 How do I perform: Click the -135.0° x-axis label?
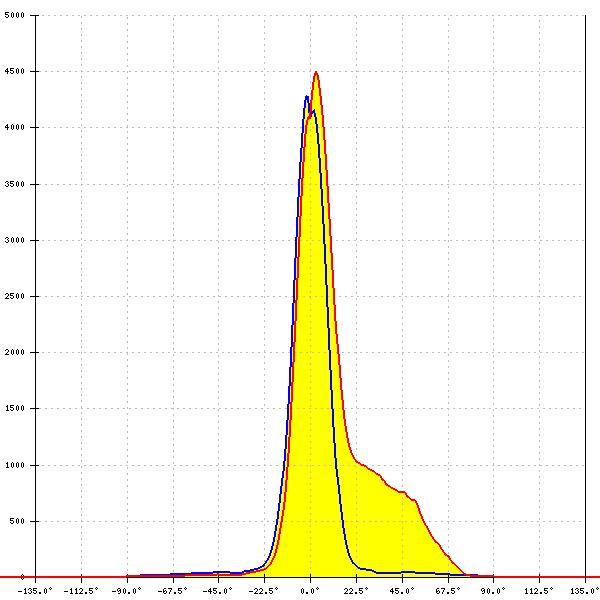point(35,591)
